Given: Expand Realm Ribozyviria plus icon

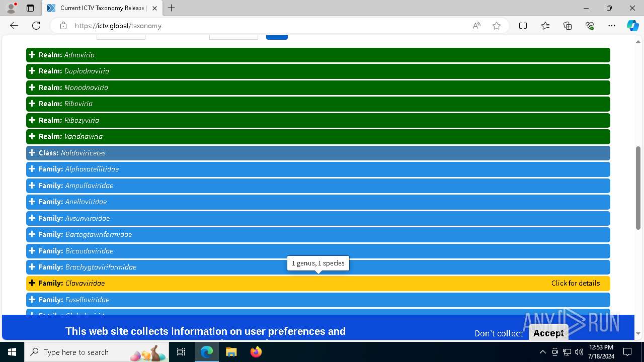Looking at the screenshot, I should pyautogui.click(x=32, y=120).
